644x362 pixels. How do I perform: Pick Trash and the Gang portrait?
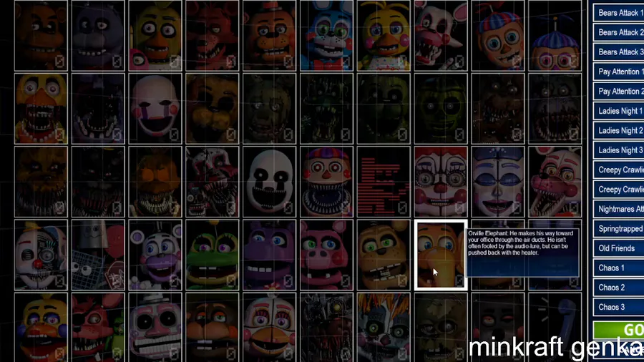click(x=98, y=255)
